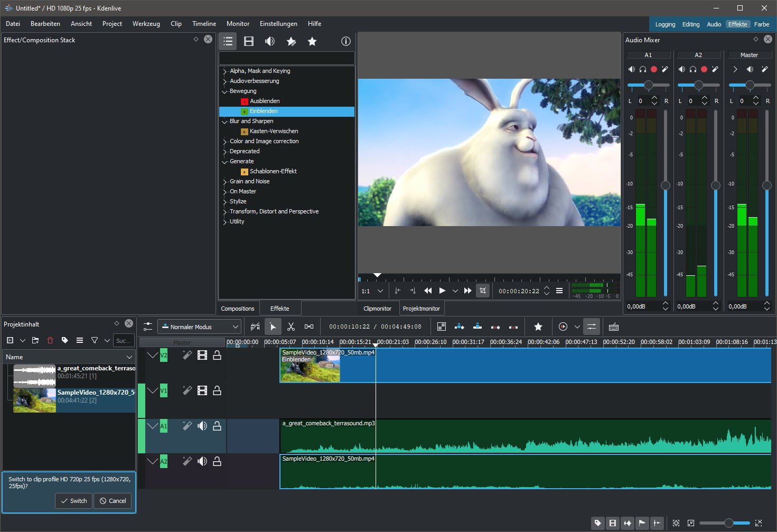Open the Werkzeug menu

(x=146, y=24)
